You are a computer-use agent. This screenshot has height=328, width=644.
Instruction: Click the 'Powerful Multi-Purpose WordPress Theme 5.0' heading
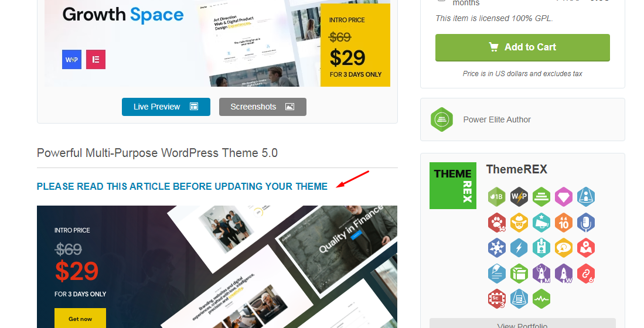point(157,153)
